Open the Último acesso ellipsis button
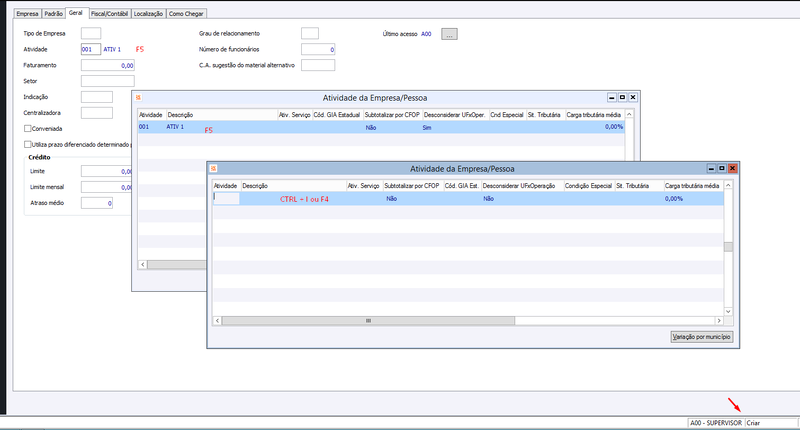 [449, 34]
